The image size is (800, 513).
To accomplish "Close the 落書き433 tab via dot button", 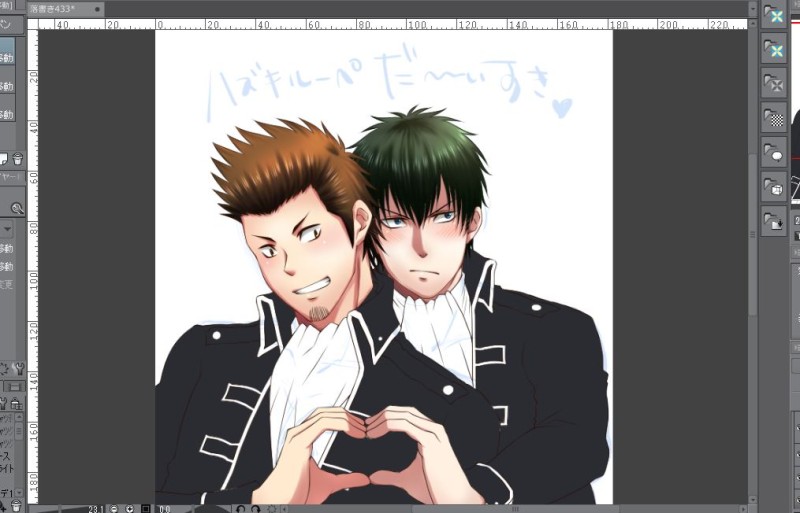I will pyautogui.click(x=97, y=9).
